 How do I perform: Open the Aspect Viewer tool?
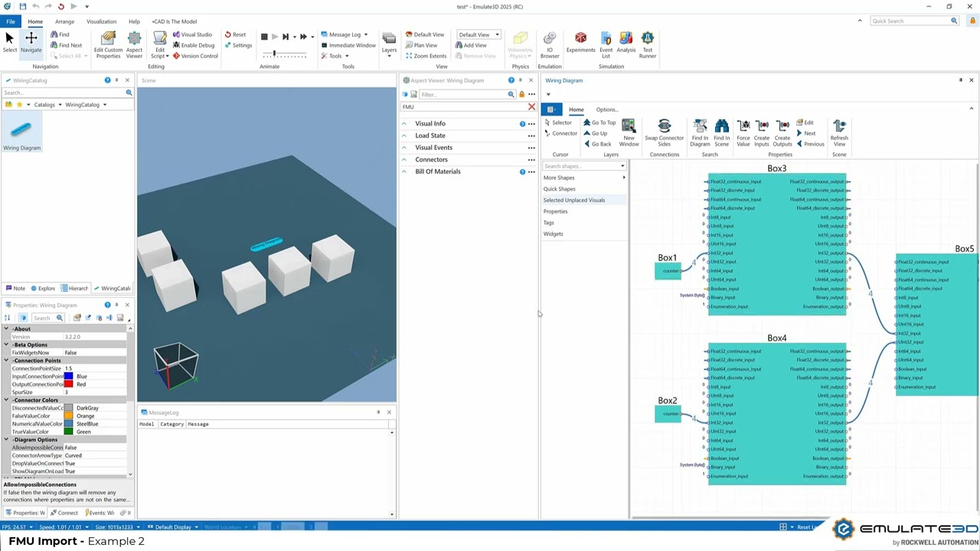pos(134,45)
